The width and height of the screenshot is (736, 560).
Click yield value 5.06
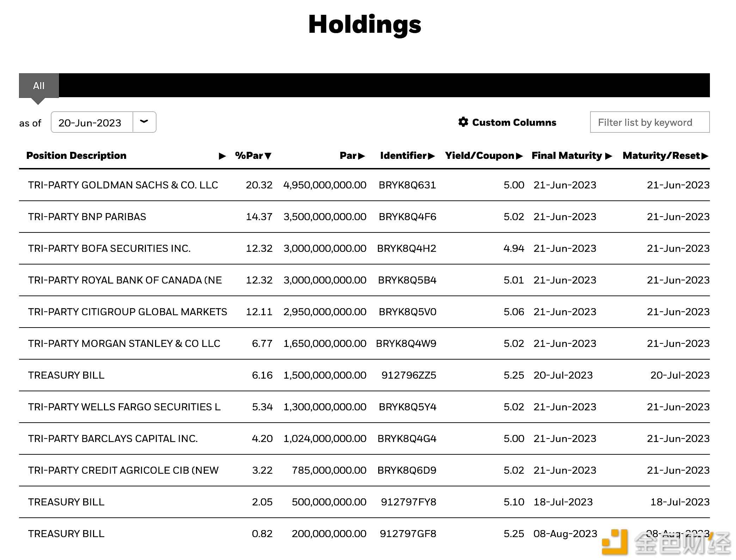pos(514,312)
